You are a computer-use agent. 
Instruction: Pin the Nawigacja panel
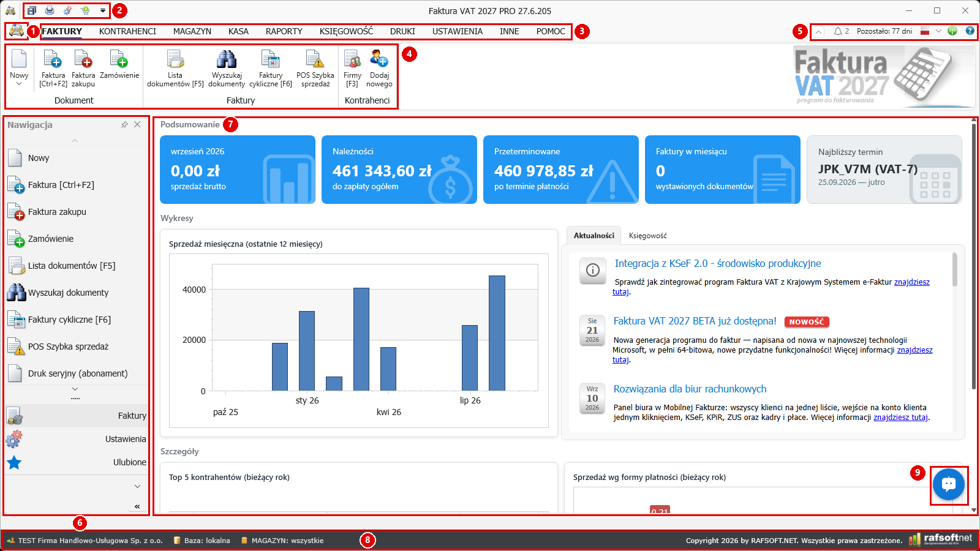(124, 124)
